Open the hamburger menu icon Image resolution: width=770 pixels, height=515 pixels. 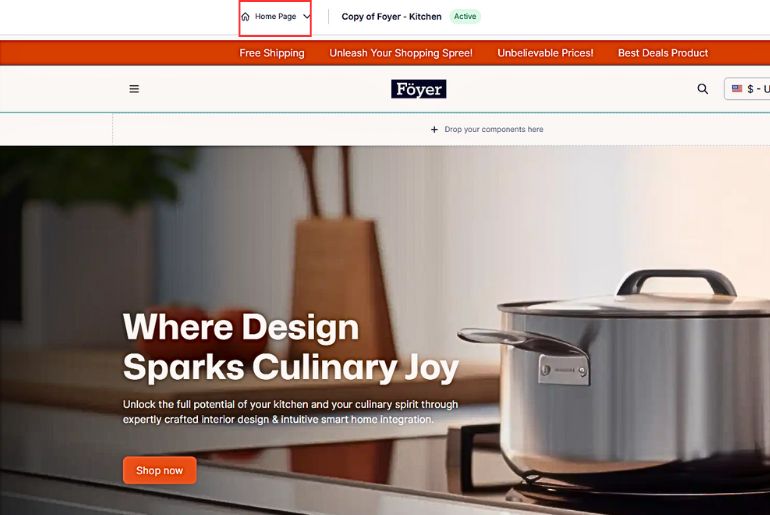click(x=134, y=89)
